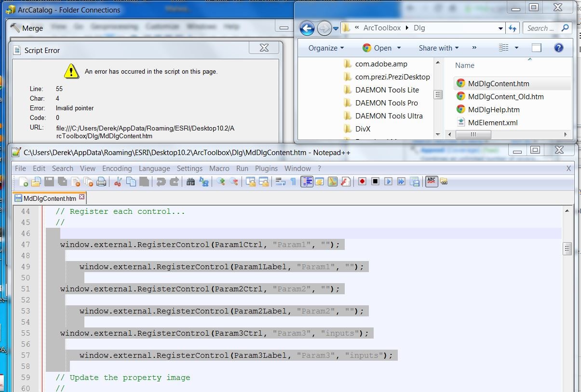The image size is (581, 392).
Task: Click the Cut scissors icon
Action: [x=118, y=182]
